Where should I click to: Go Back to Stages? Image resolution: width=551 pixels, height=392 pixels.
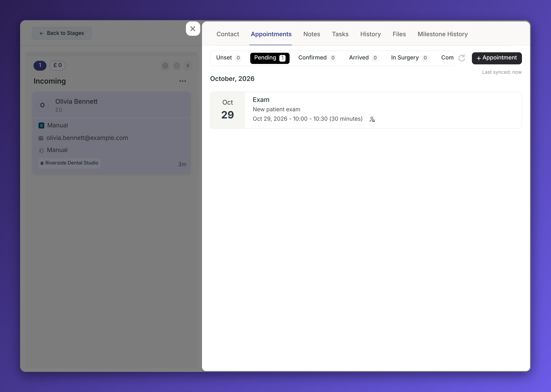point(62,33)
